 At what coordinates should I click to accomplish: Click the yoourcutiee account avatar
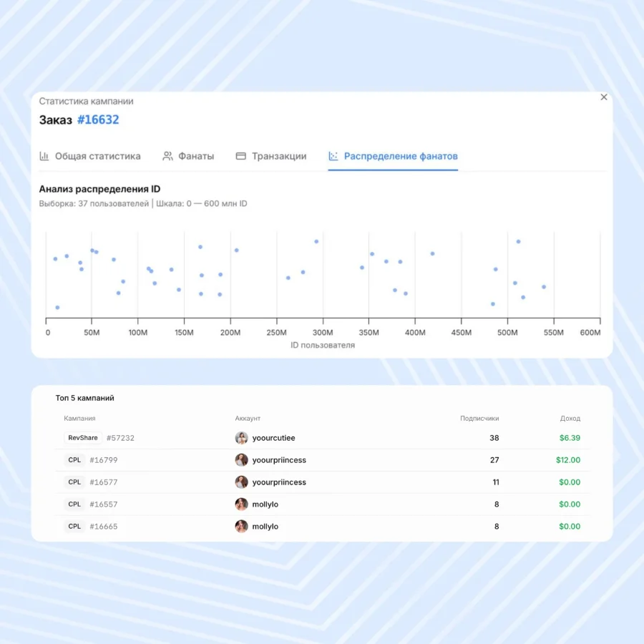pyautogui.click(x=242, y=438)
